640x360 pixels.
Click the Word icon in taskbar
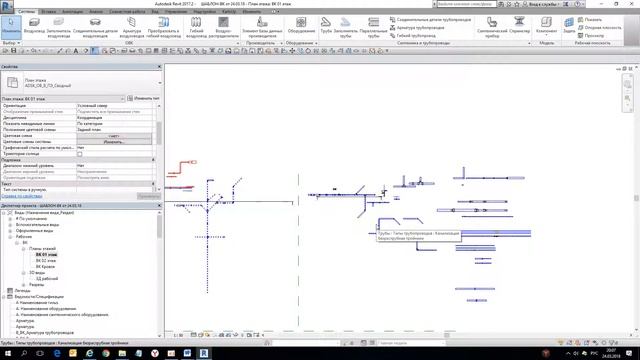[x=187, y=353]
